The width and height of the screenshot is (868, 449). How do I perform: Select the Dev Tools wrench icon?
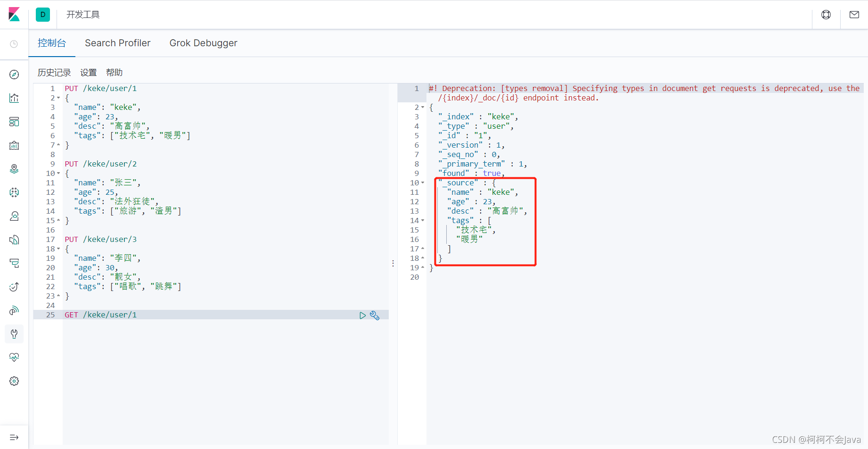14,334
